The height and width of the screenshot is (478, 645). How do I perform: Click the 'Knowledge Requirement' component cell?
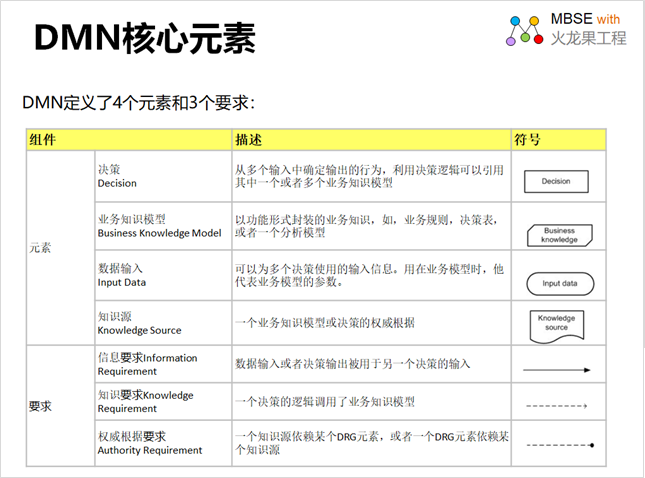tap(163, 402)
